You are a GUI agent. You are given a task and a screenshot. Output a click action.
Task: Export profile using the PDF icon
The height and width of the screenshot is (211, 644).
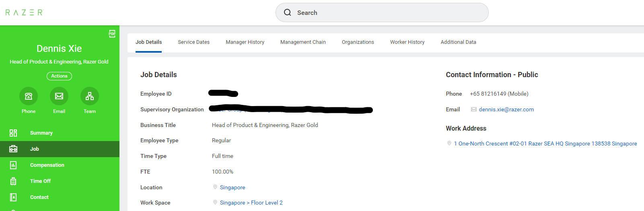coord(112,34)
